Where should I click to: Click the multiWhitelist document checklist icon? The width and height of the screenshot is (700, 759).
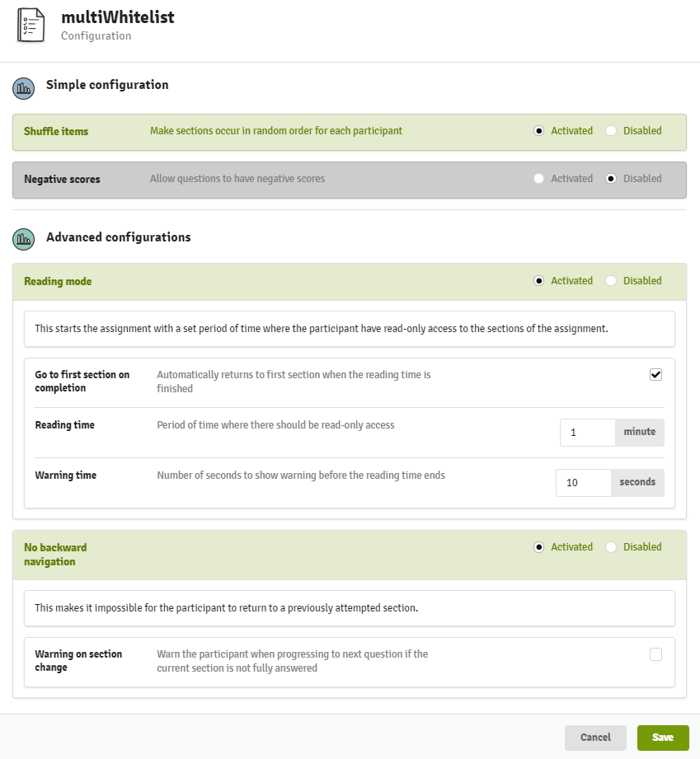point(31,26)
